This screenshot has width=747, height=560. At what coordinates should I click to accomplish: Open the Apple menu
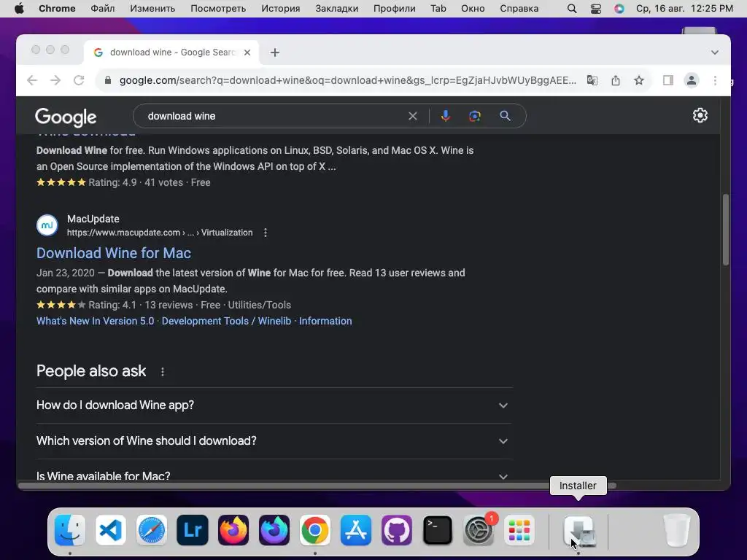[x=19, y=9]
